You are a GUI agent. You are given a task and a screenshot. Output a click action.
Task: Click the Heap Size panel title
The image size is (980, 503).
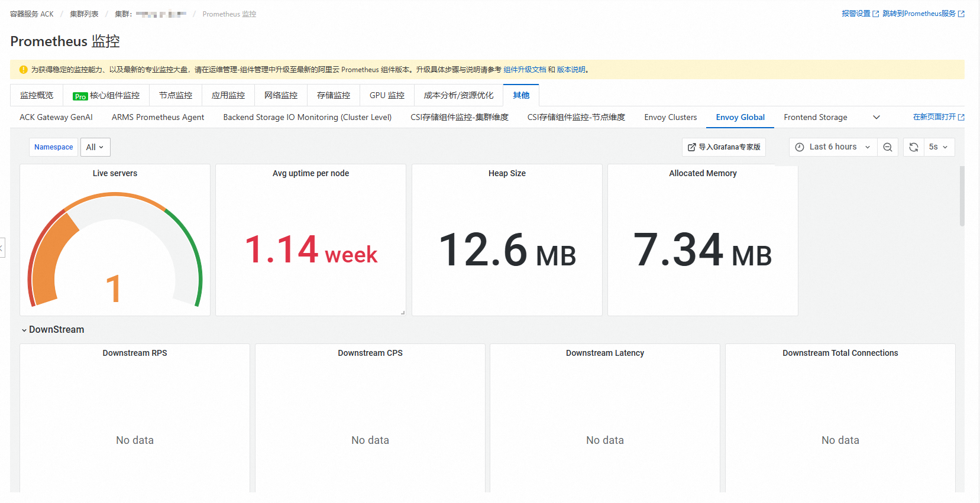point(507,173)
